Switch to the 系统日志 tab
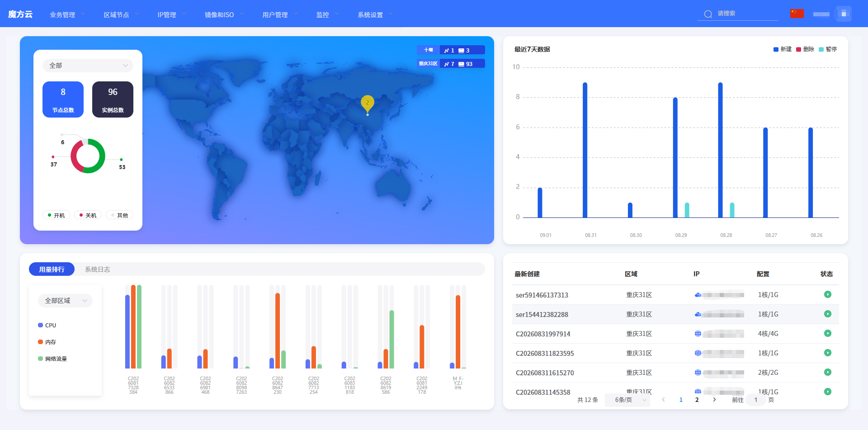This screenshot has height=430, width=868. [98, 269]
